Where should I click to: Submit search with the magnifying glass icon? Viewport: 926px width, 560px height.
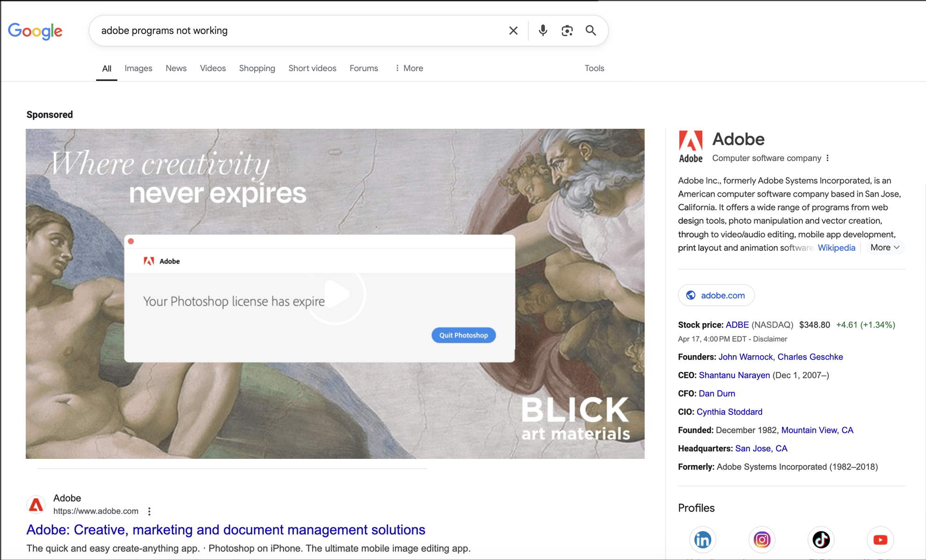tap(591, 30)
